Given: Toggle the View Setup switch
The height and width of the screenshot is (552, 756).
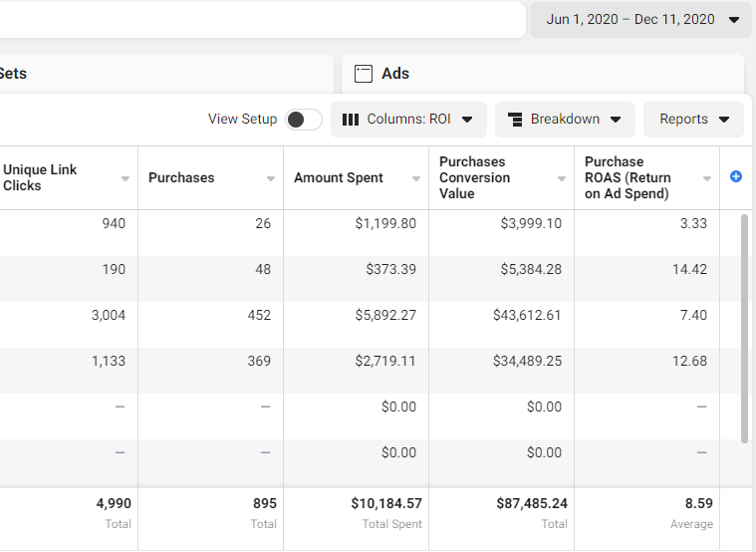Looking at the screenshot, I should click(x=303, y=120).
